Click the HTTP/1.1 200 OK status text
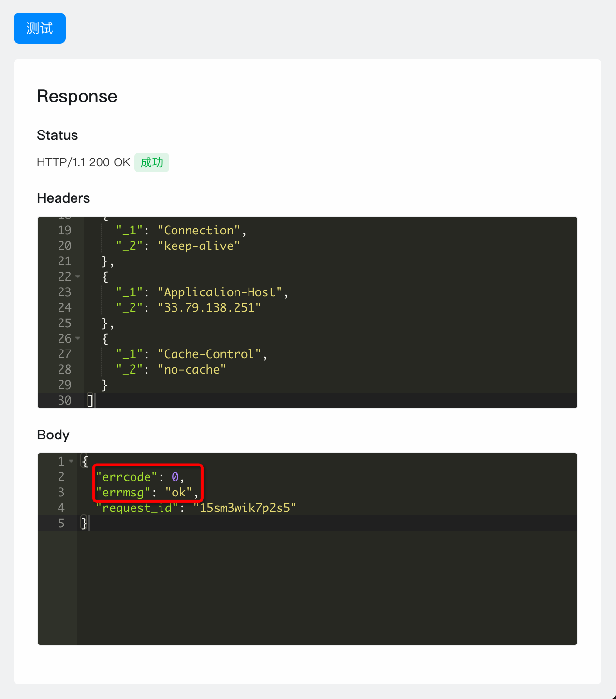The width and height of the screenshot is (616, 699). pos(83,162)
